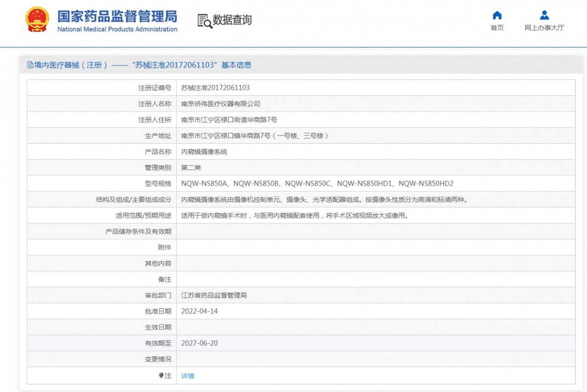The image size is (587, 392).
Task: Select the intended use text 适用于做内窥镜手术时
Action: coord(294,216)
